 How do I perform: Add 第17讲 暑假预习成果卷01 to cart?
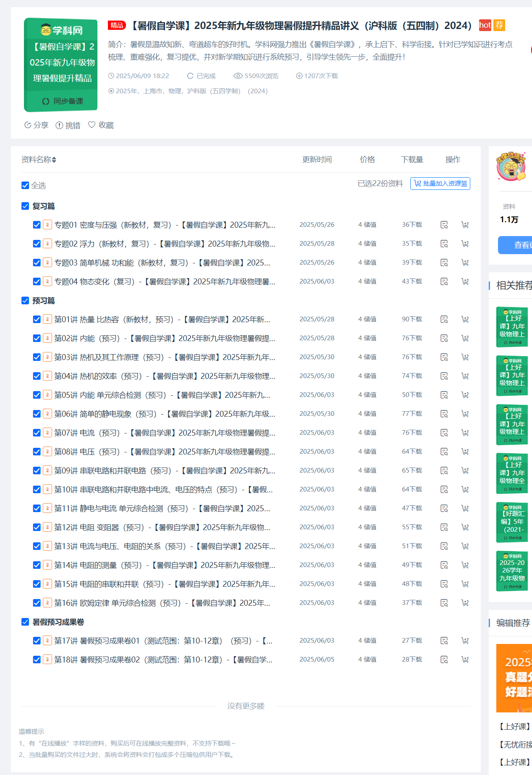pos(465,641)
